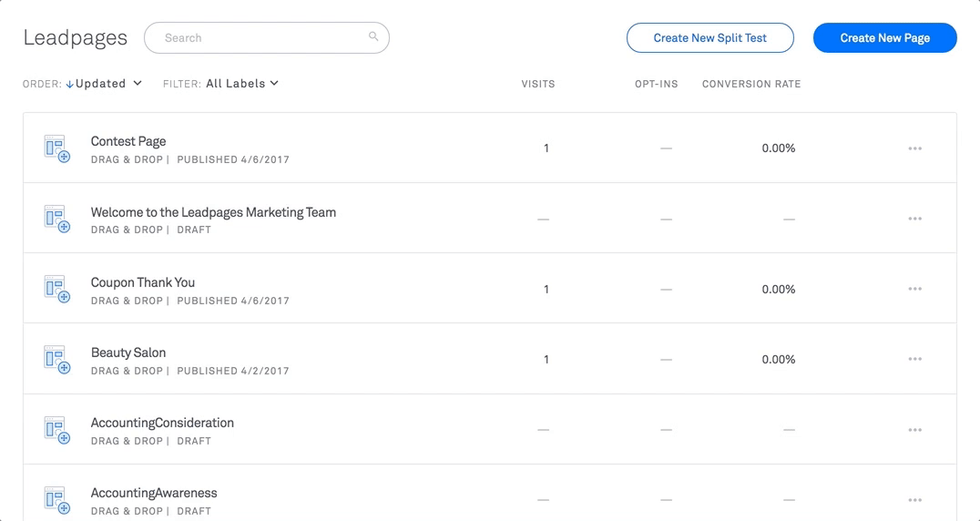Open the All Labels filter dropdown
Screen dimensions: 980x521
pos(242,84)
